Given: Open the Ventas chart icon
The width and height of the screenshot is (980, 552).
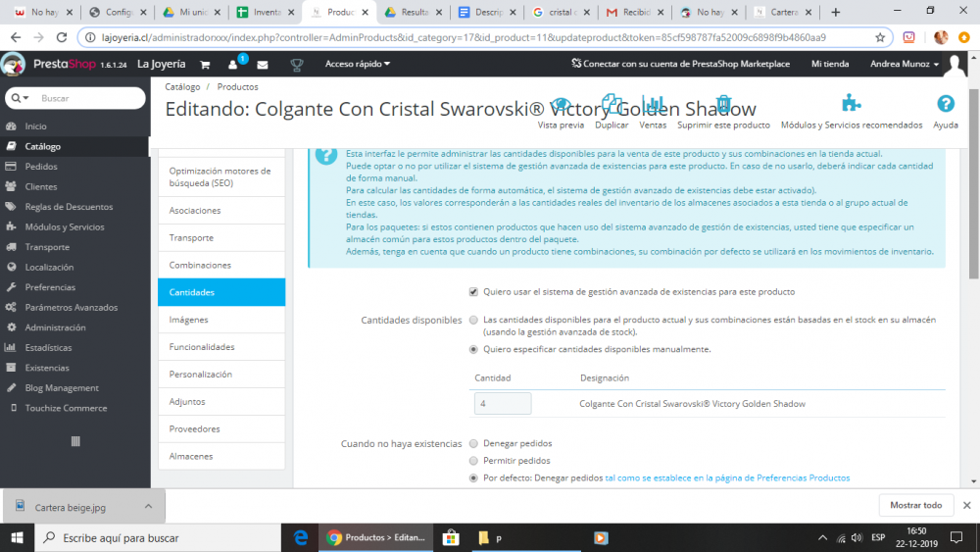Looking at the screenshot, I should click(x=653, y=104).
